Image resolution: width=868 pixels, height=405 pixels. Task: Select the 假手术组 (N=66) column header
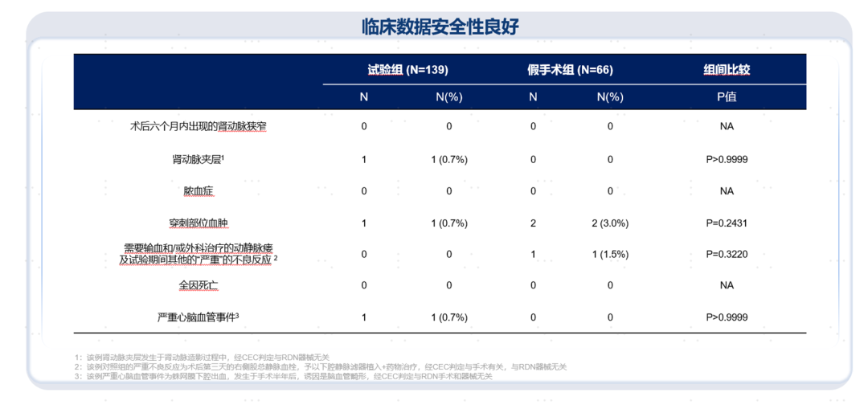click(570, 70)
